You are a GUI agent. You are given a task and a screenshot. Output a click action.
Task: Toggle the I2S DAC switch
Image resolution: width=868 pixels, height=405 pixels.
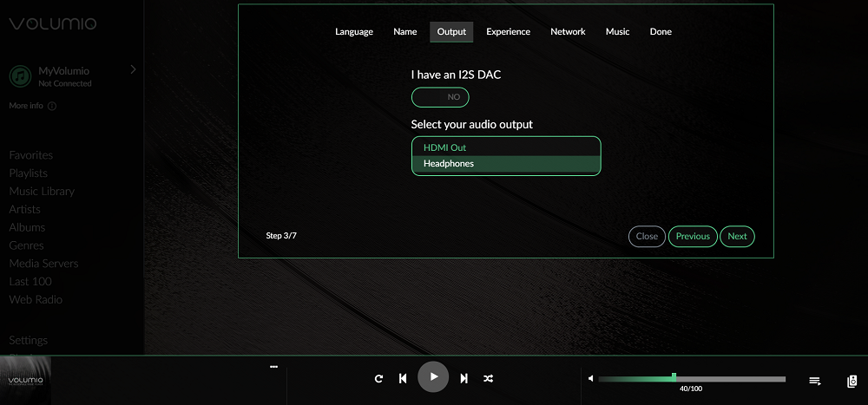tap(440, 97)
